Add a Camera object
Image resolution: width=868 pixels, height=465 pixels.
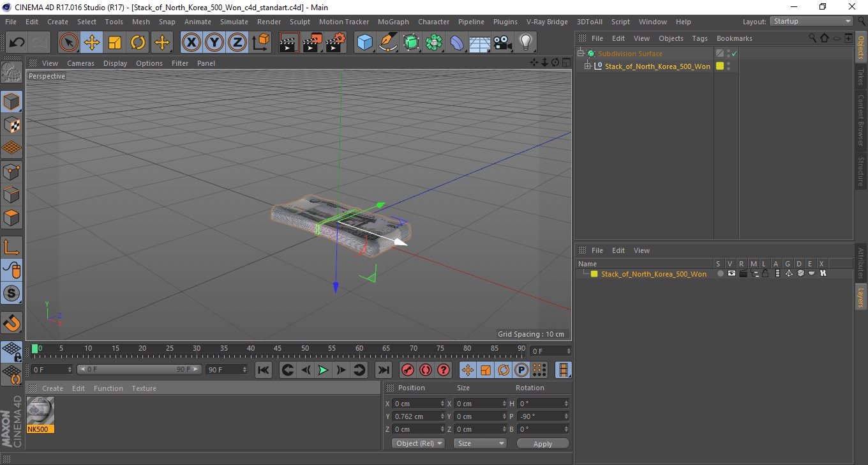[x=502, y=43]
